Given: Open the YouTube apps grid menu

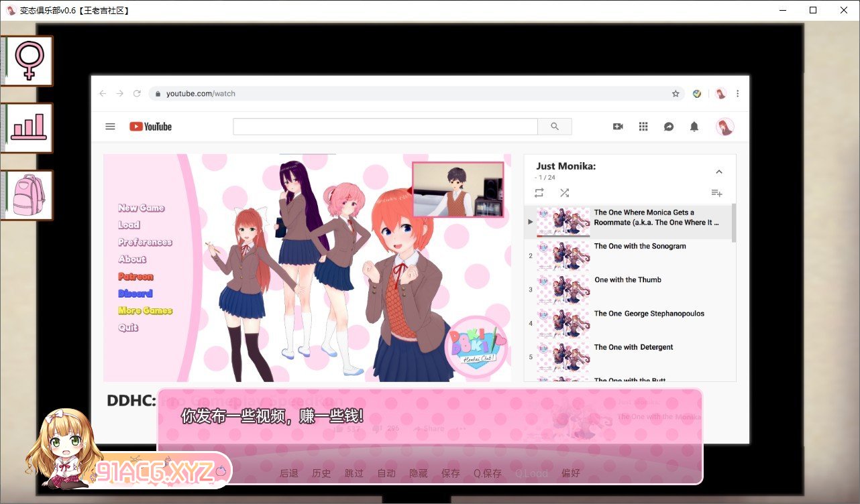Looking at the screenshot, I should coord(643,127).
